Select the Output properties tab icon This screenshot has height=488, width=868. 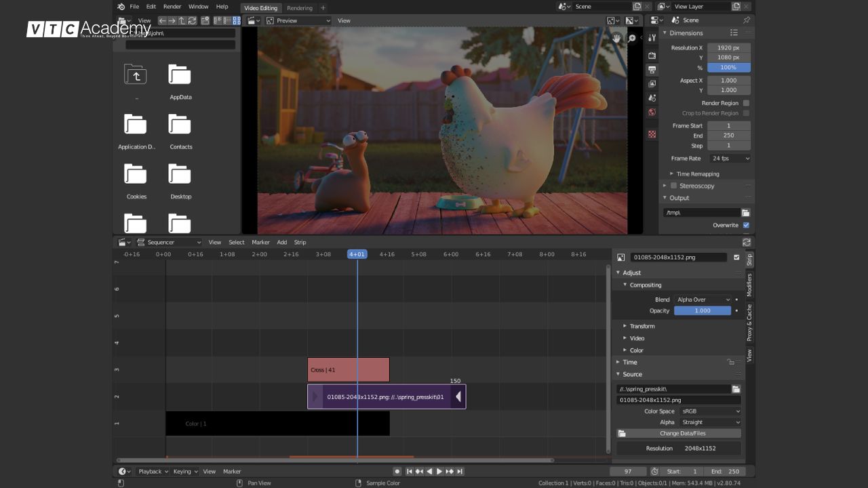(x=652, y=70)
